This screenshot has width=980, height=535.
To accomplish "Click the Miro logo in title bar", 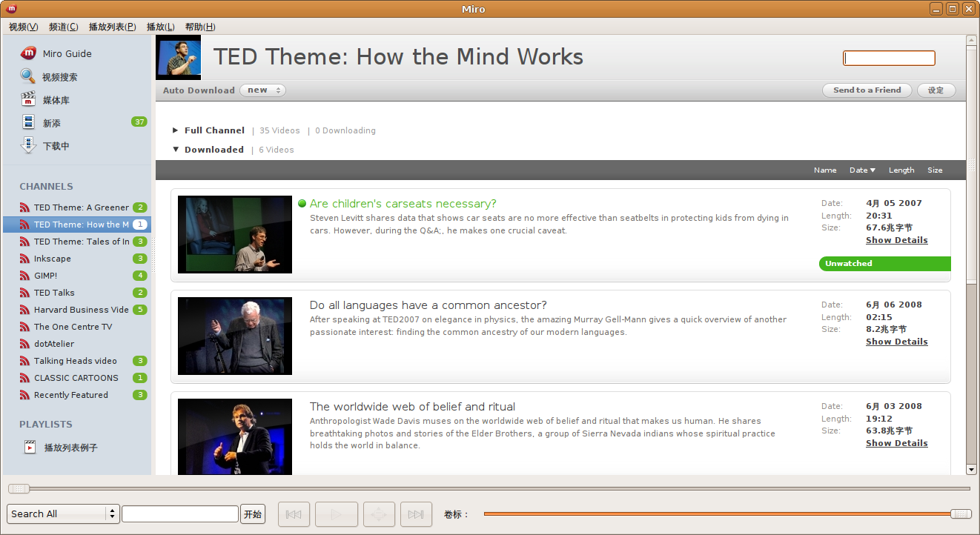I will click(x=11, y=9).
